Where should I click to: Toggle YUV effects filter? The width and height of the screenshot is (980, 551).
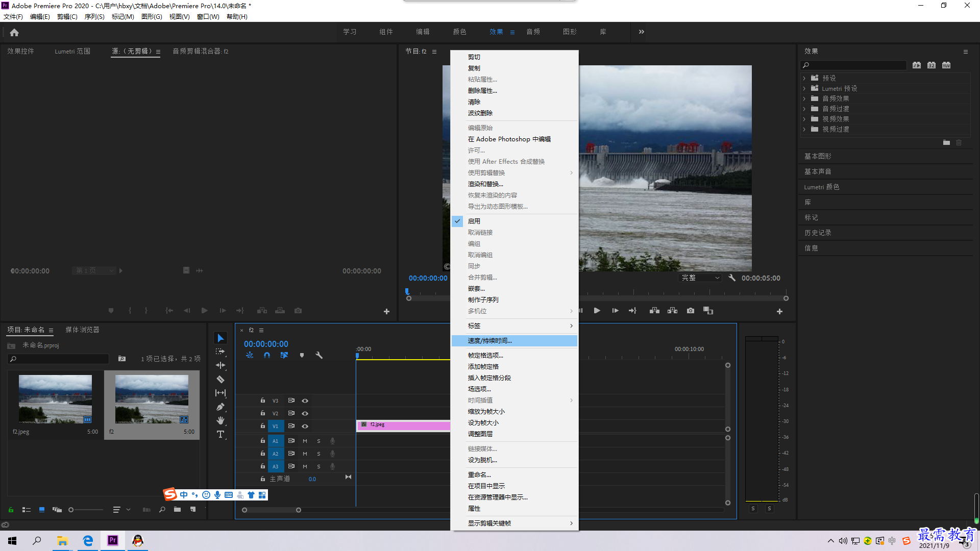[x=946, y=65]
